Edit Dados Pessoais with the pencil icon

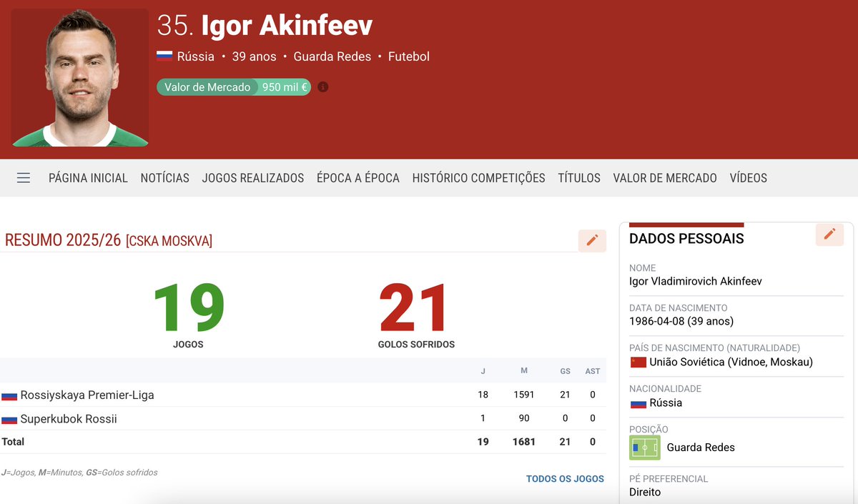pos(829,234)
